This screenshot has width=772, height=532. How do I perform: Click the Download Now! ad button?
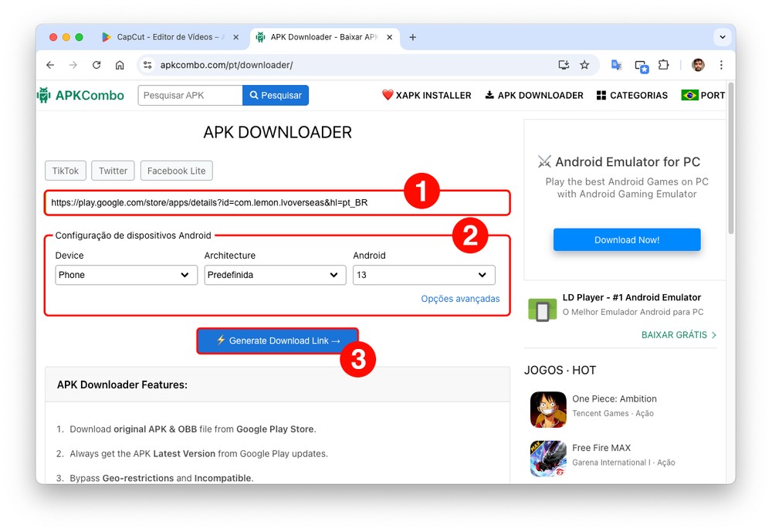(x=627, y=240)
